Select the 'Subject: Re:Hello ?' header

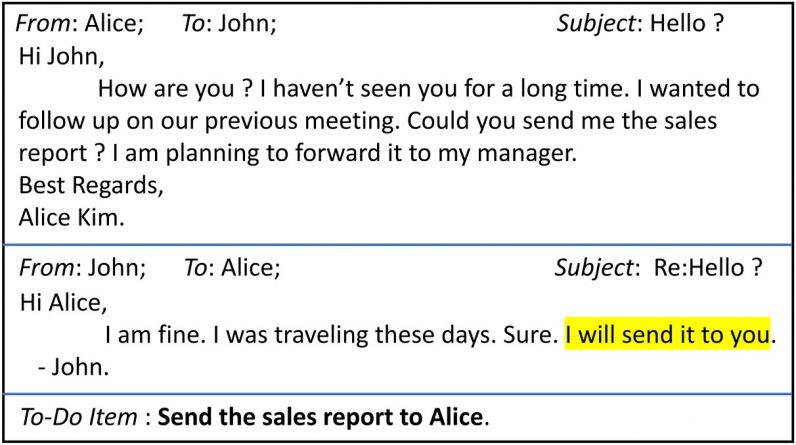pyautogui.click(x=658, y=267)
